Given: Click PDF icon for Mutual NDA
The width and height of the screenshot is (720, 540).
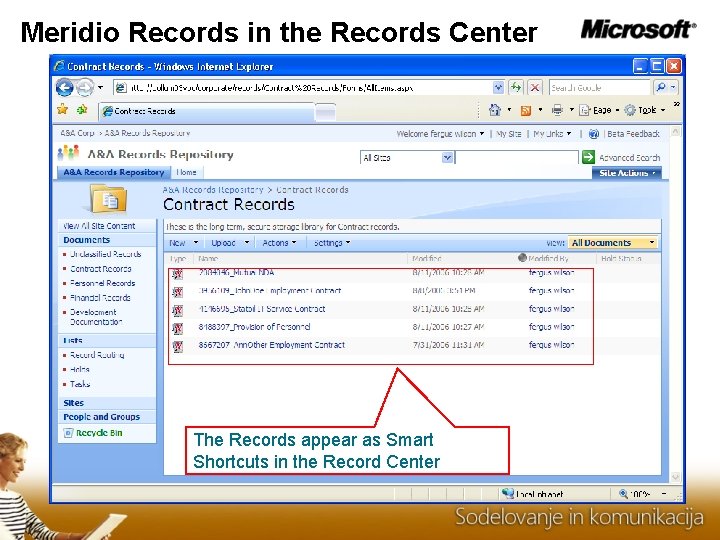Looking at the screenshot, I should click(178, 274).
